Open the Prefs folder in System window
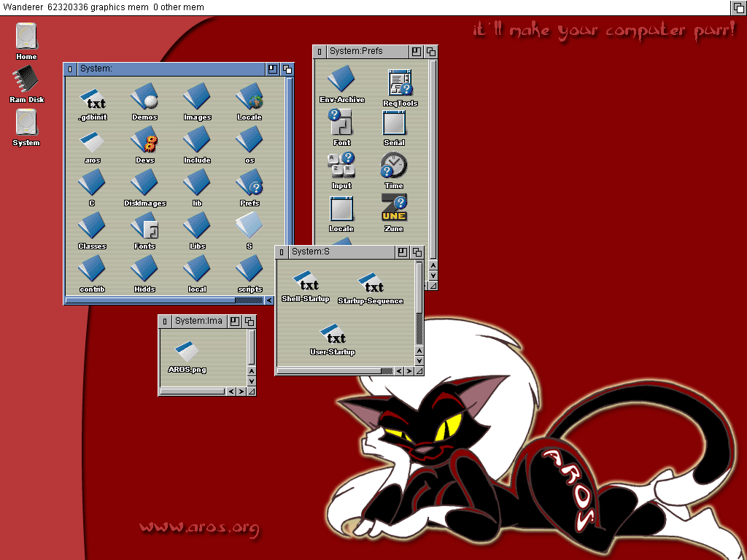The height and width of the screenshot is (560, 747). click(249, 183)
